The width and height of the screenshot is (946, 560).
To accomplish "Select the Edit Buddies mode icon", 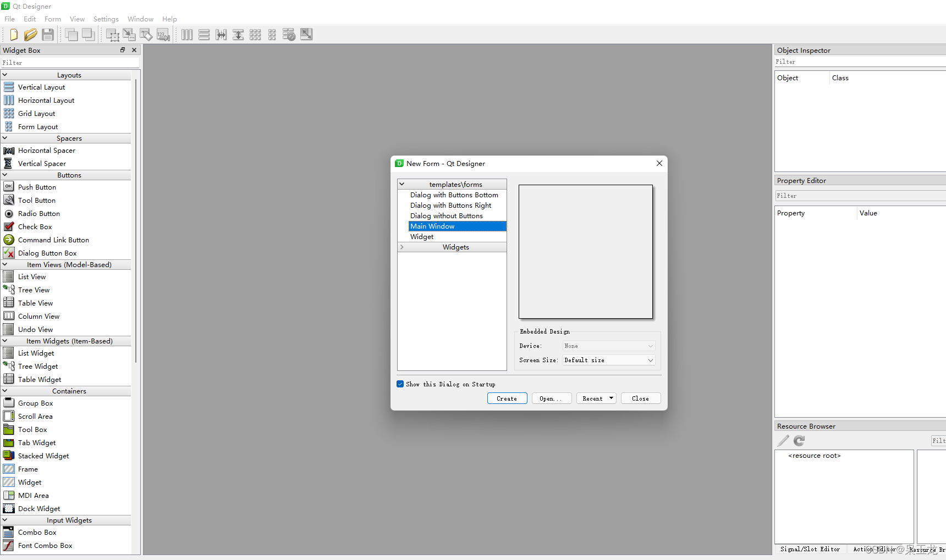I will pos(146,35).
